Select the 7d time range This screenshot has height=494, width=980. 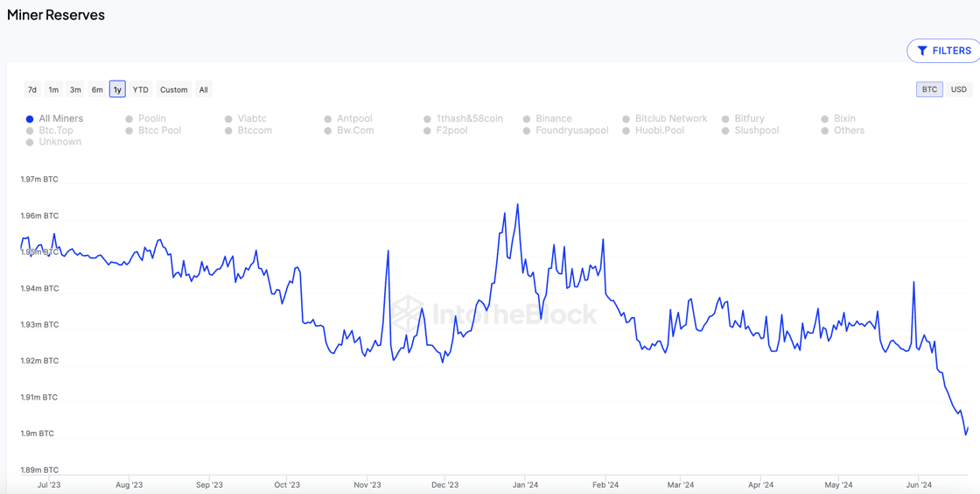pos(32,89)
